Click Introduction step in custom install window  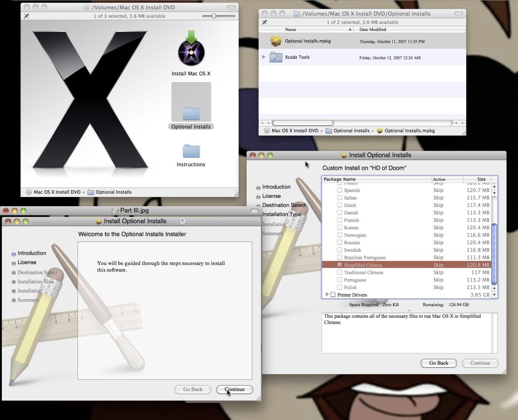click(276, 187)
